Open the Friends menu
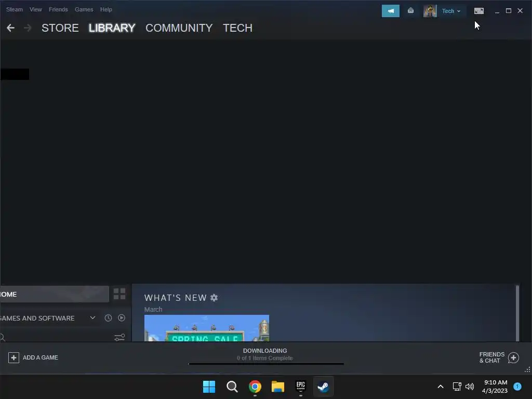The width and height of the screenshot is (532, 399). coord(58,9)
